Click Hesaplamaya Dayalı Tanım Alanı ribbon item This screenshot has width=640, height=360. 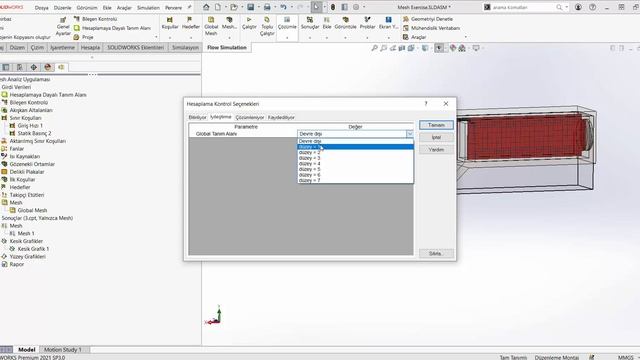[112, 28]
